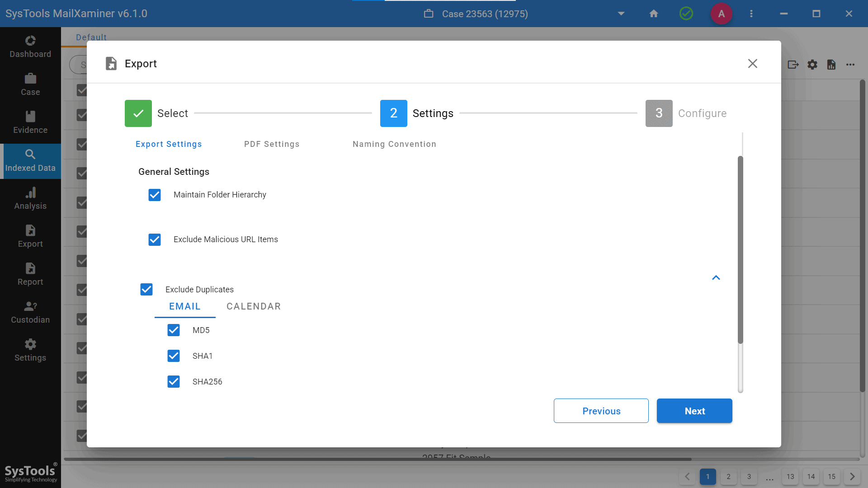Select the CALENDAR duplicates tab
Screen dimensions: 868x488
pyautogui.click(x=254, y=306)
